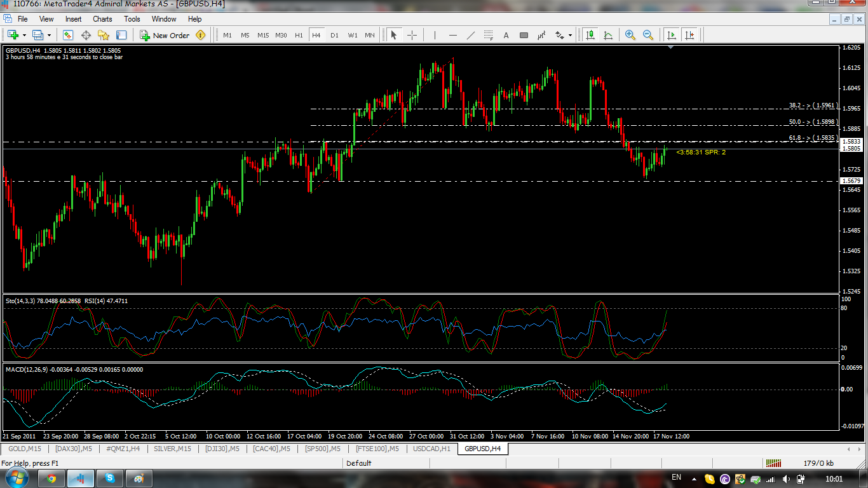
Task: Open the Navigator folder-star icon
Action: point(104,35)
